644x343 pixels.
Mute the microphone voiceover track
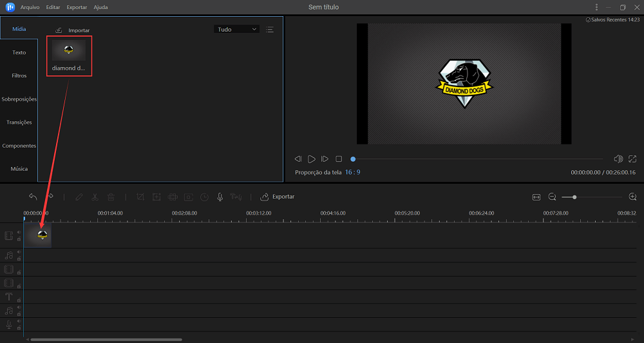[x=19, y=321]
